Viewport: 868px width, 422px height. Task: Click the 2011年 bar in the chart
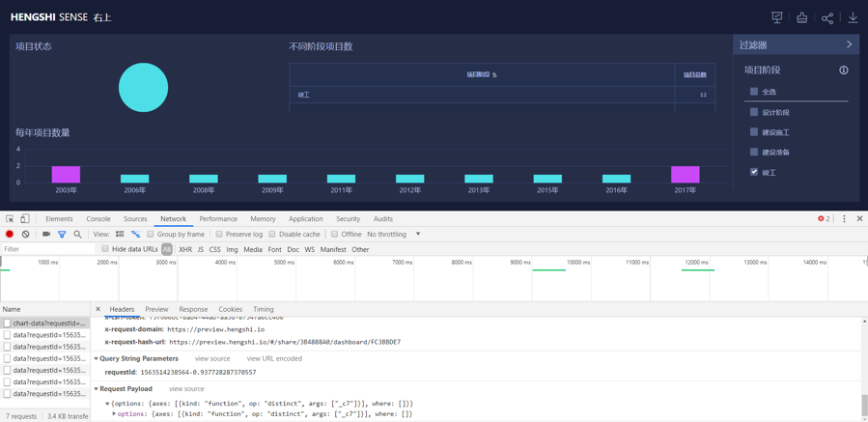coord(341,179)
